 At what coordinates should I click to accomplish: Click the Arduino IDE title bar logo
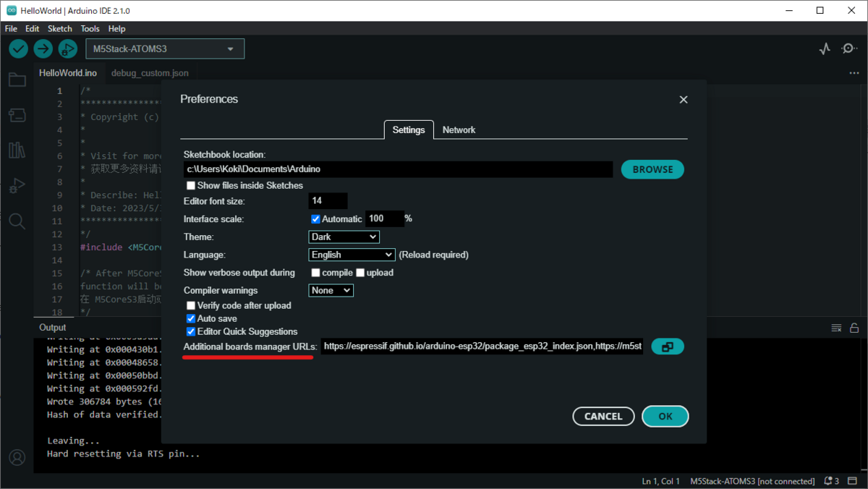point(12,11)
